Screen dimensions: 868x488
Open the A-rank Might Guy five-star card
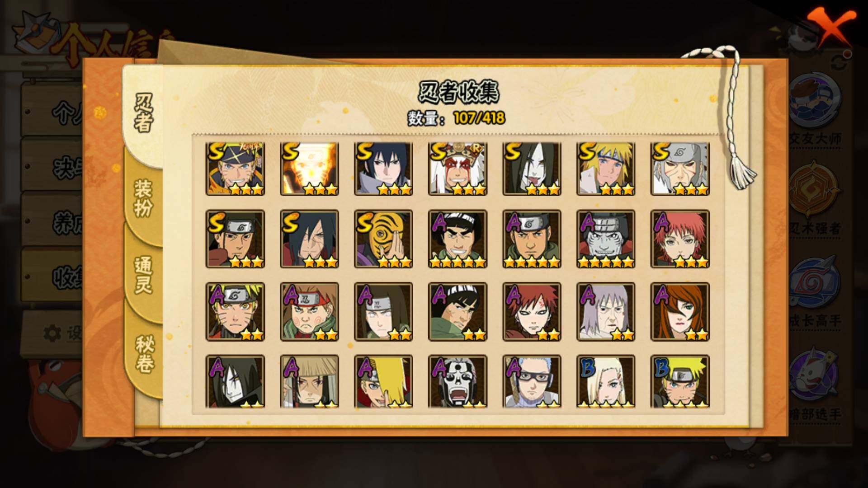tap(458, 239)
